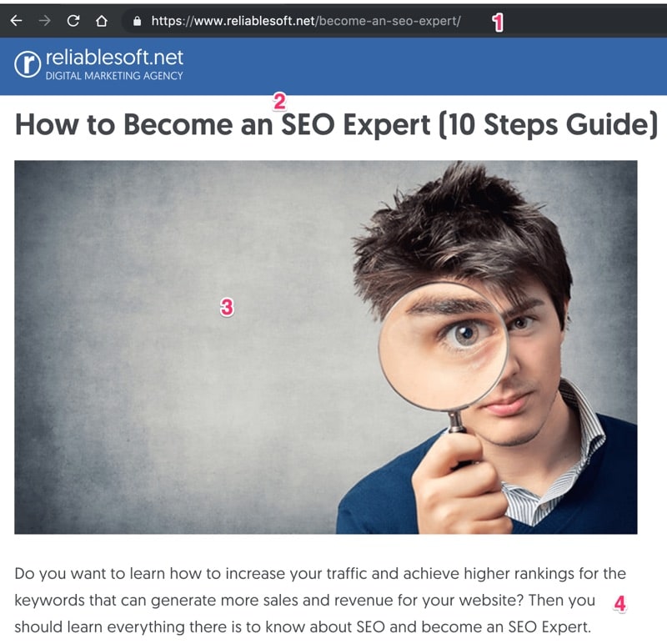Screen dimensions: 667x644
Task: Click the magnifying glass lens in the photo
Action: pos(443,346)
